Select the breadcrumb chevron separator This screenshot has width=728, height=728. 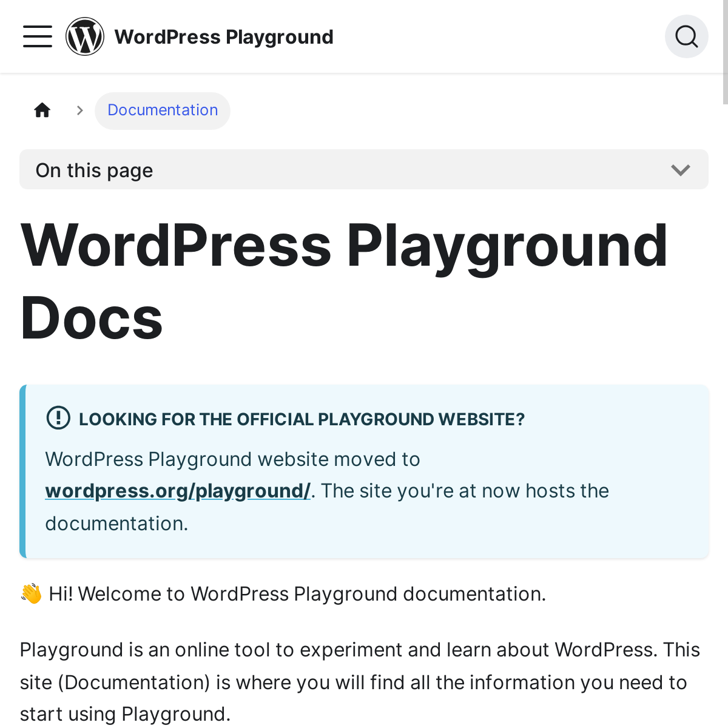pyautogui.click(x=79, y=110)
